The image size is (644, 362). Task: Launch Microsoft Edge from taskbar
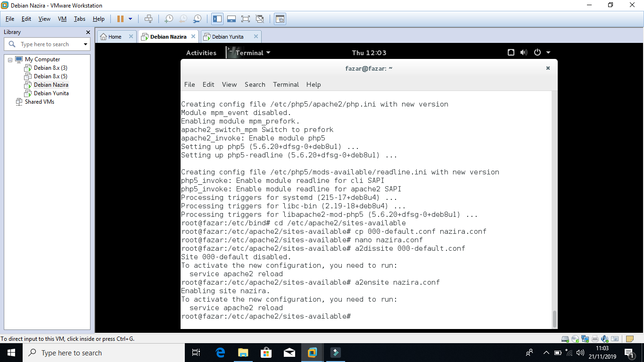[x=220, y=353]
